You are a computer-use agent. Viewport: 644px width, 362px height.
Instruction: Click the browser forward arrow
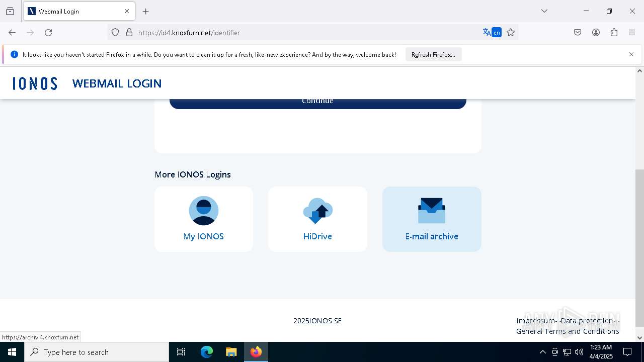(30, 33)
